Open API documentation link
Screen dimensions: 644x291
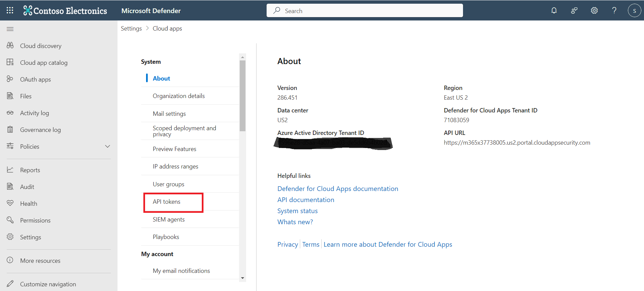click(x=306, y=200)
